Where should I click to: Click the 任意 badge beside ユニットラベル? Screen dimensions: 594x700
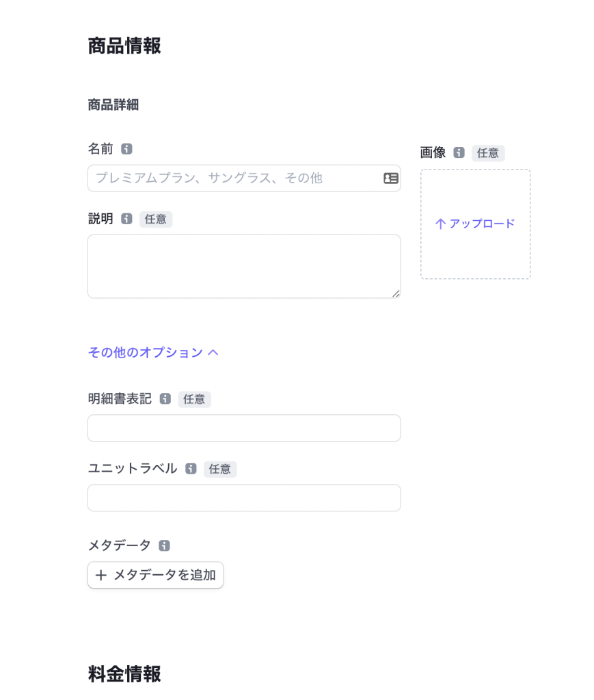click(220, 469)
